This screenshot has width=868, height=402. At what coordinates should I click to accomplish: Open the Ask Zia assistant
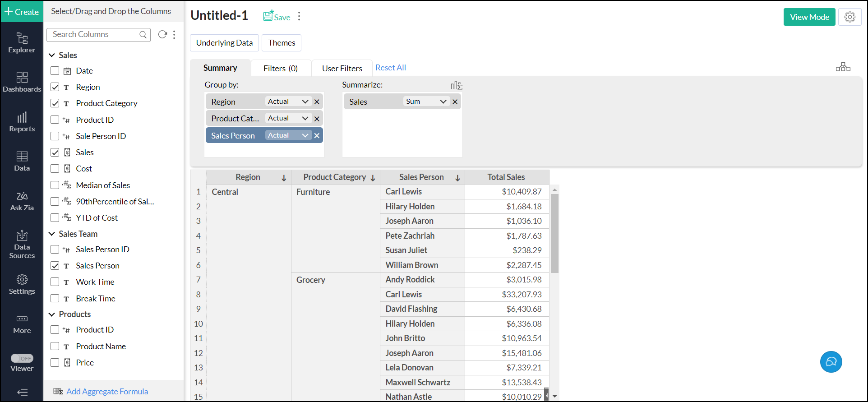pyautogui.click(x=22, y=201)
